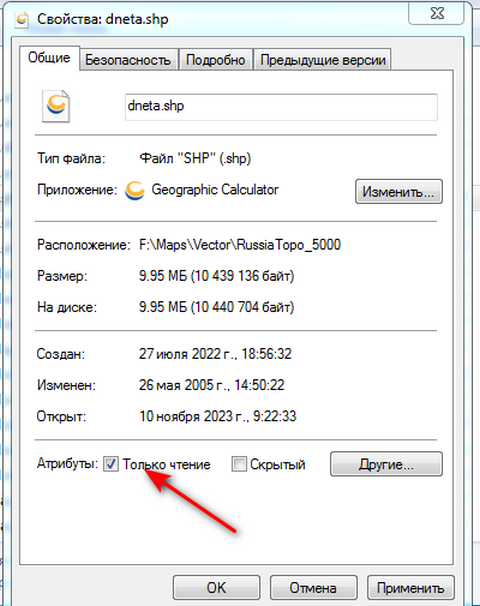
Task: Click the dneta.shp file type icon
Action: tap(56, 106)
